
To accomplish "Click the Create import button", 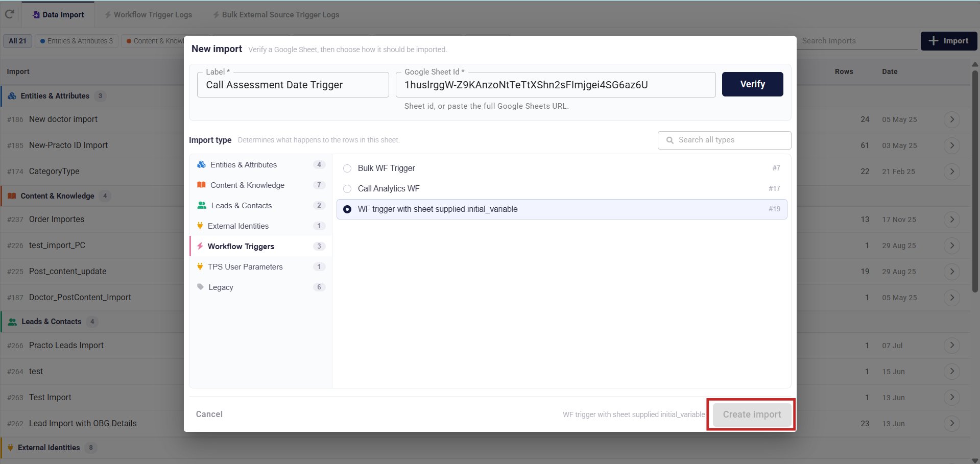I will pos(752,414).
